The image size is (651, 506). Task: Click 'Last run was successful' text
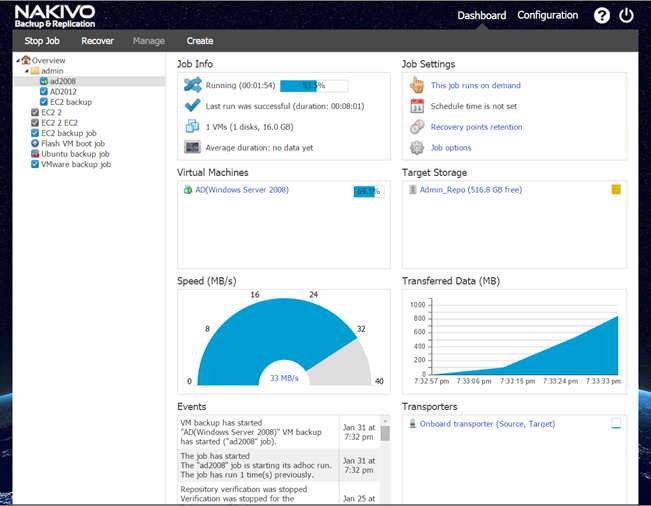pos(285,106)
